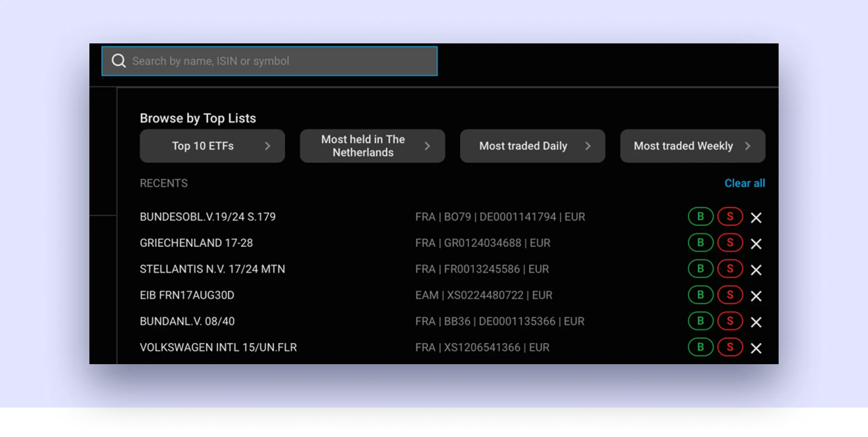Select GRIECHENLAND 17-28 from recents

[x=196, y=243]
